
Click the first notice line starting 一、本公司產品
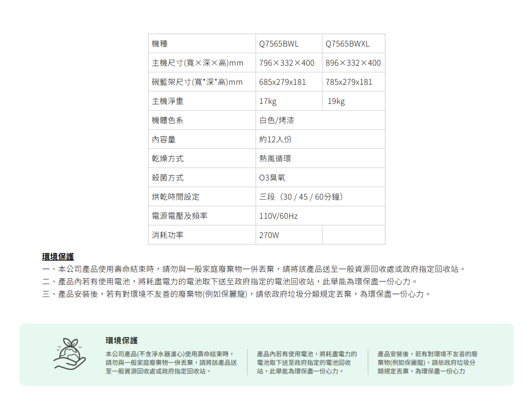coord(254,269)
